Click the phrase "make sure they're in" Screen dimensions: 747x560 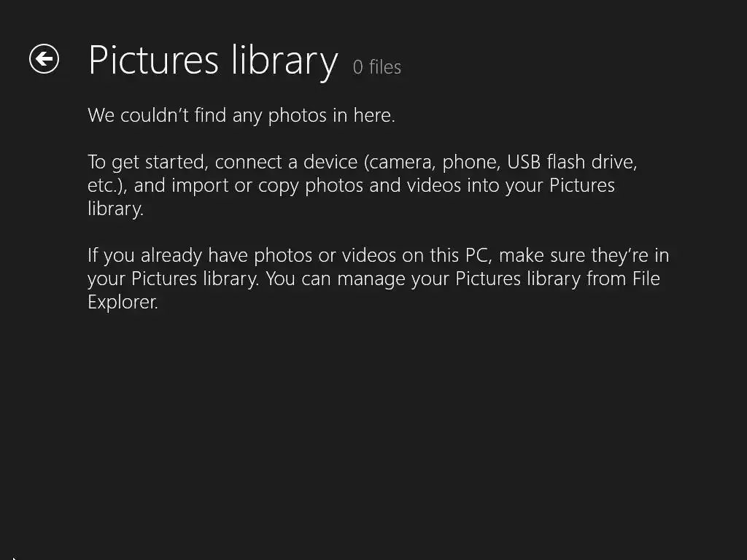coord(584,255)
